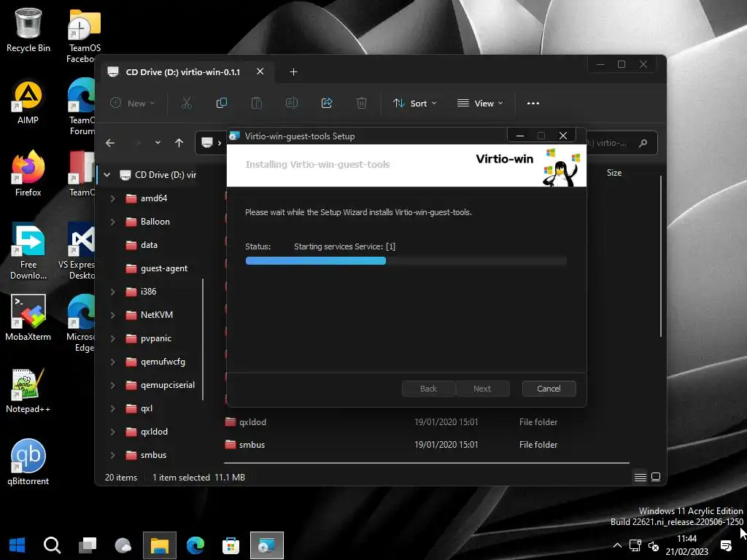
Task: Launch Firefox from the desktop
Action: pyautogui.click(x=28, y=174)
